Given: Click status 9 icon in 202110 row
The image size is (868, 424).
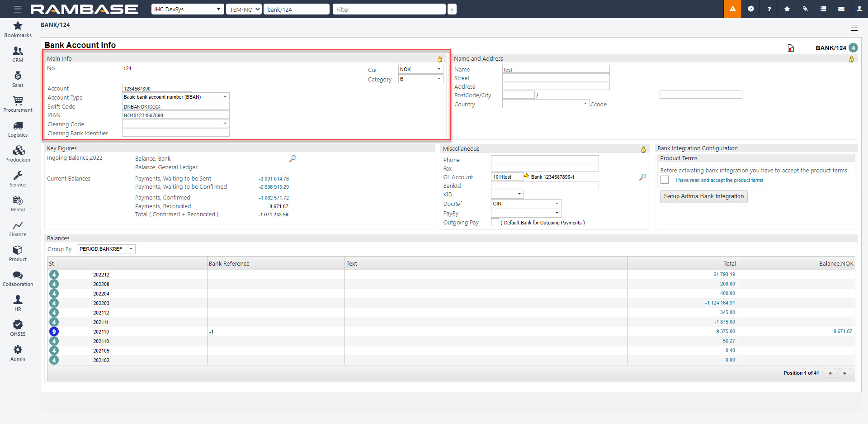Looking at the screenshot, I should pyautogui.click(x=54, y=332).
